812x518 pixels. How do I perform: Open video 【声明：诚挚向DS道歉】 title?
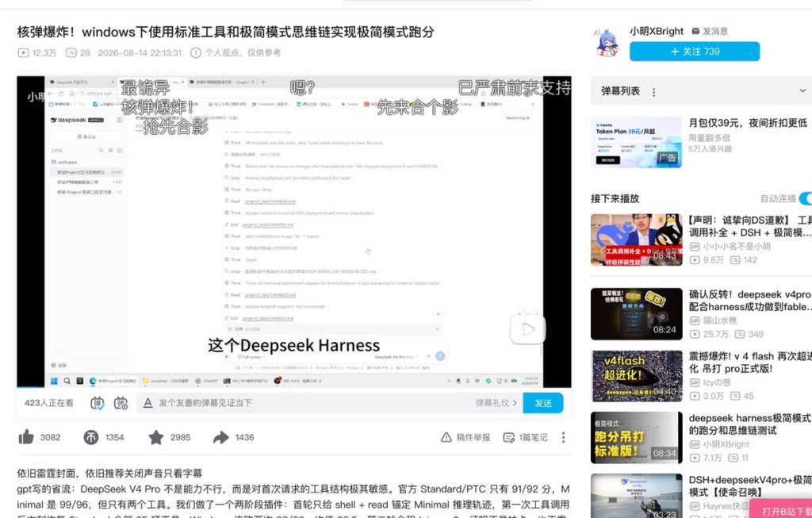750,226
